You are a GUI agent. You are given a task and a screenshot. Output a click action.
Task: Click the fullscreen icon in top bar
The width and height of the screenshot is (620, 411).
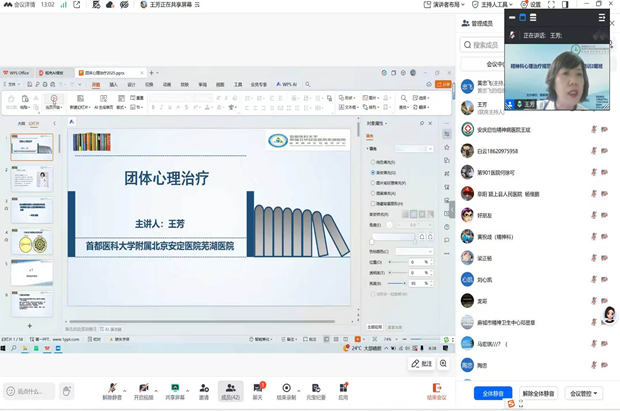(551, 4)
